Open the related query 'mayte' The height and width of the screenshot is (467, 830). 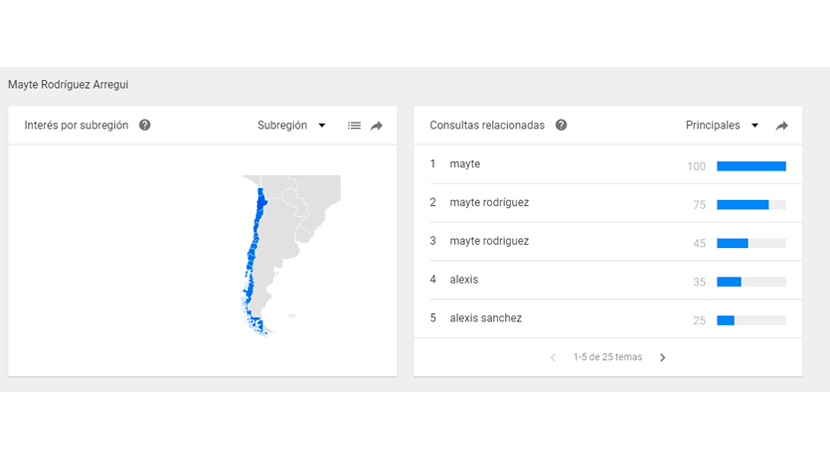coord(465,164)
